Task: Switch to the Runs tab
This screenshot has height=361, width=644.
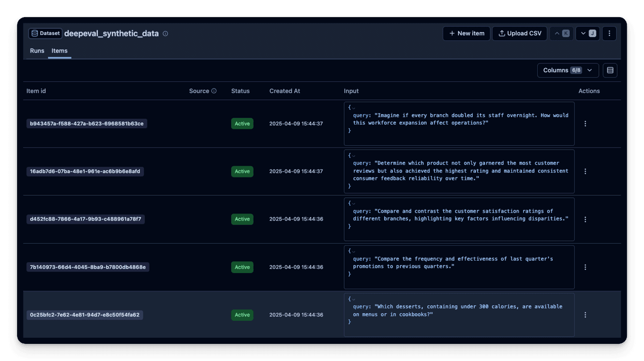Action: [x=37, y=51]
